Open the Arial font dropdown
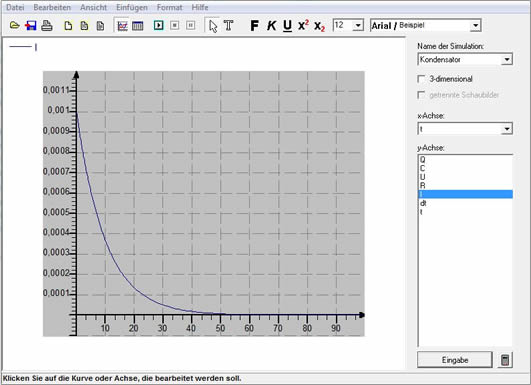The width and height of the screenshot is (531, 385). click(x=475, y=25)
